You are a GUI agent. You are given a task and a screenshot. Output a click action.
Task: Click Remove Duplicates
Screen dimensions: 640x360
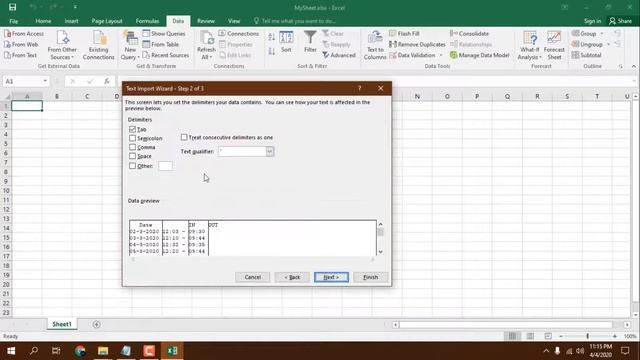pos(417,44)
